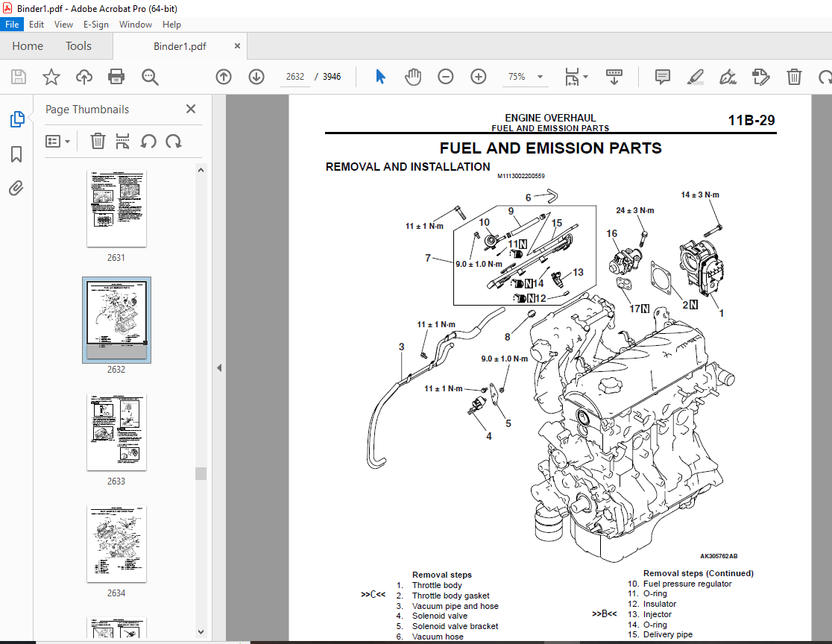Open Page Thumbnails sidebar icon

click(x=17, y=119)
